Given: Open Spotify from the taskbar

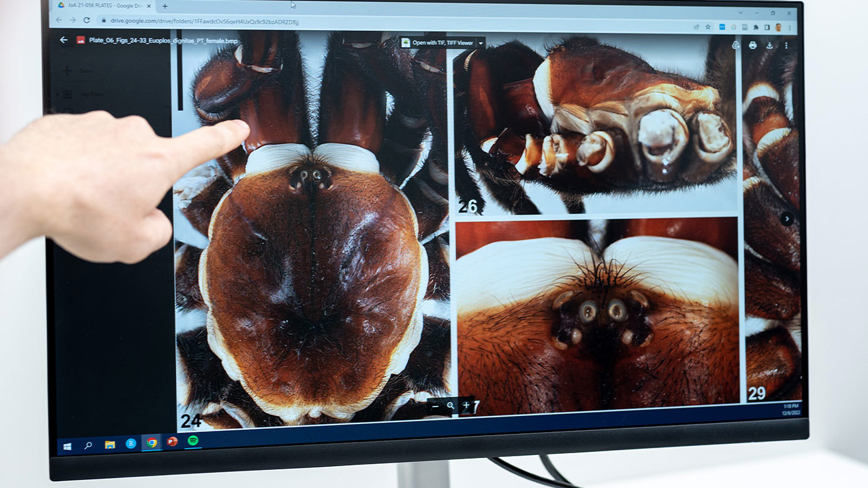Looking at the screenshot, I should (193, 440).
